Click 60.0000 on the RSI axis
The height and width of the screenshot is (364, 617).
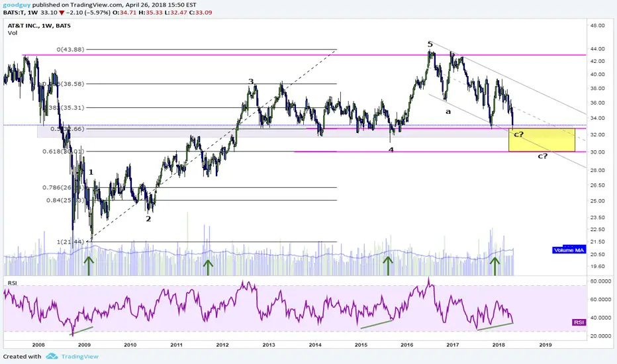coord(600,299)
